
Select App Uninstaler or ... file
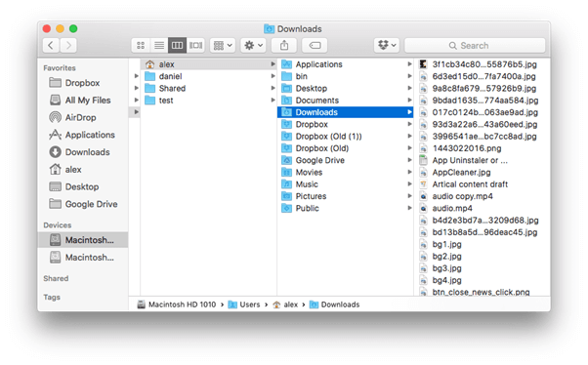[x=483, y=160]
